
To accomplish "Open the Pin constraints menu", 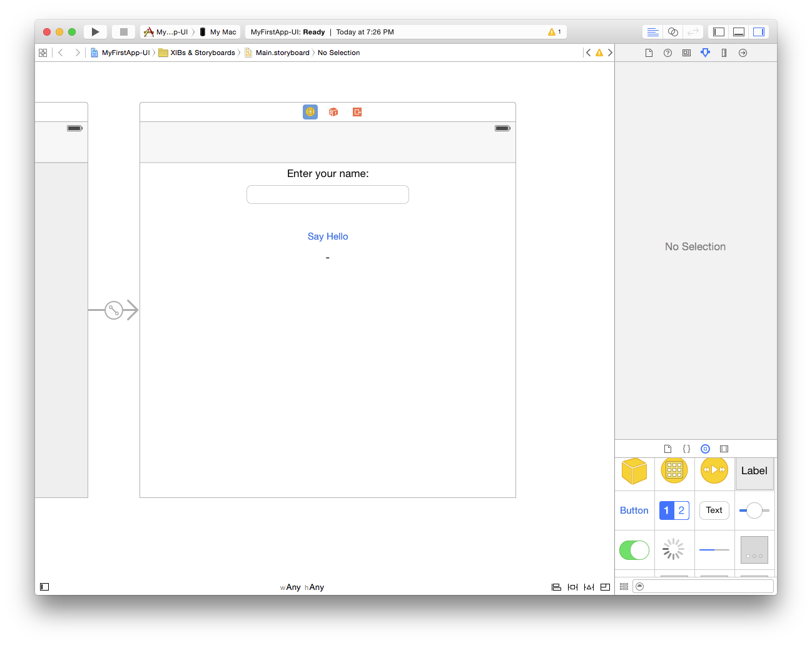I will (x=572, y=587).
